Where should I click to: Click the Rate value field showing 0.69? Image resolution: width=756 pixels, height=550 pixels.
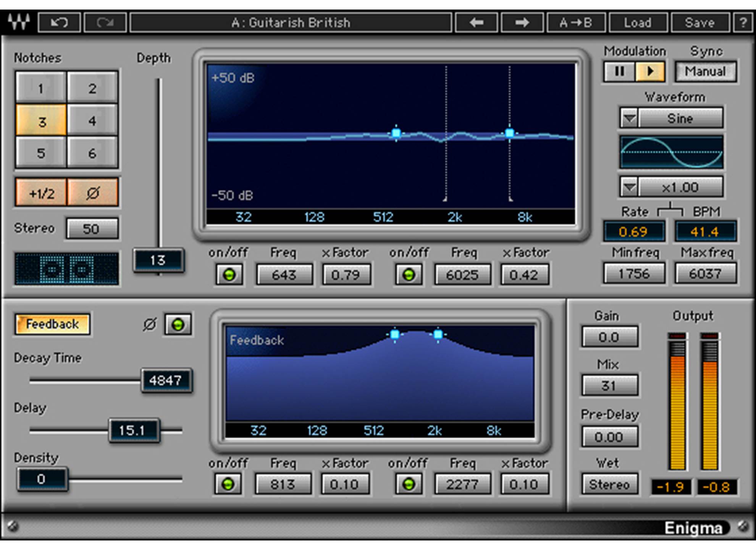pos(634,231)
